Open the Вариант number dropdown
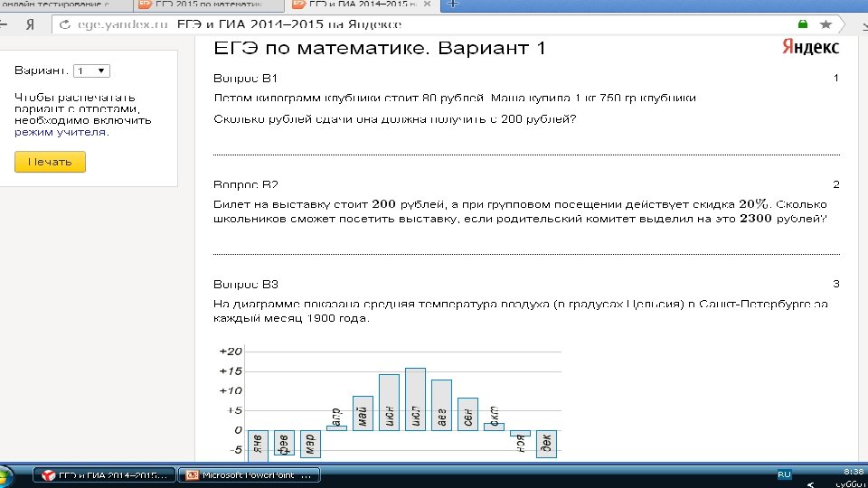The width and height of the screenshot is (868, 488). [91, 70]
